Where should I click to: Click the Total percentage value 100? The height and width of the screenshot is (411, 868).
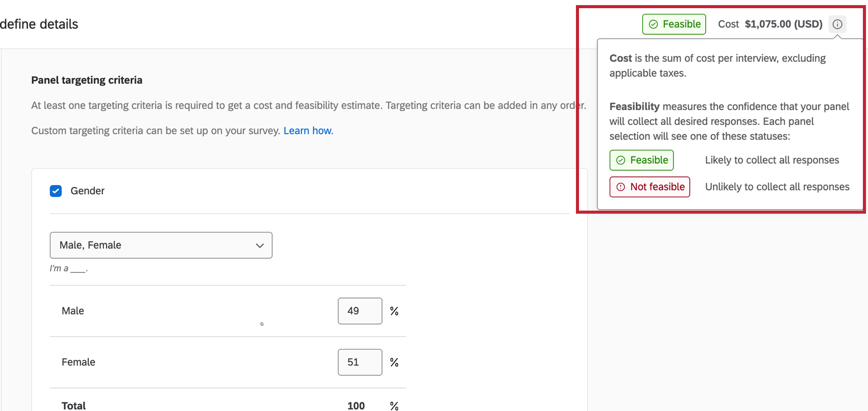pos(356,406)
